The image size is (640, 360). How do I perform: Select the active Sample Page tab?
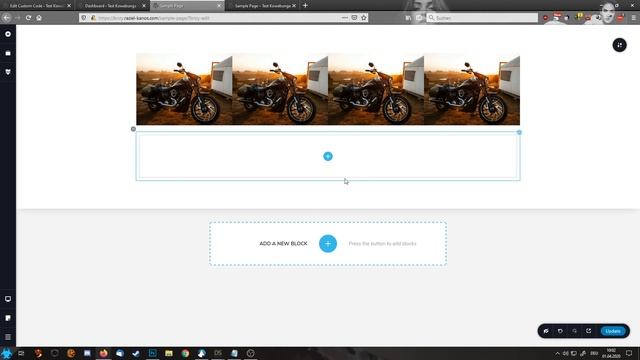(x=187, y=6)
